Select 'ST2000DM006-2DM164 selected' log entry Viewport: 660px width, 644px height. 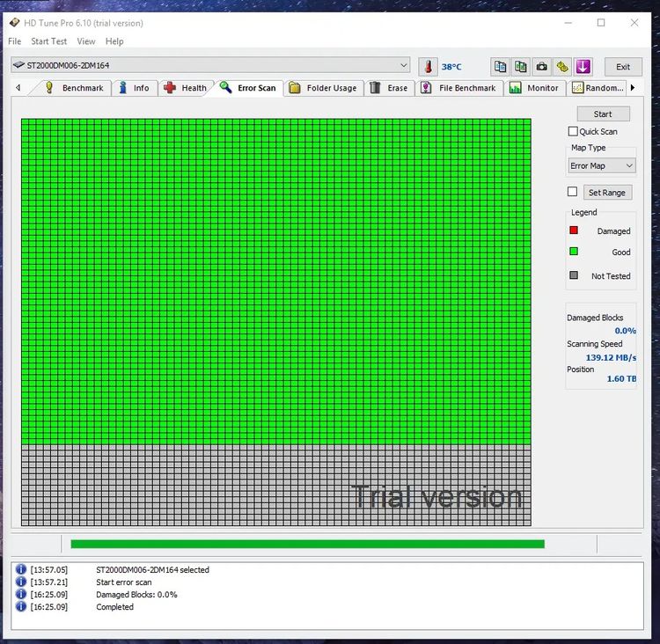[x=152, y=569]
